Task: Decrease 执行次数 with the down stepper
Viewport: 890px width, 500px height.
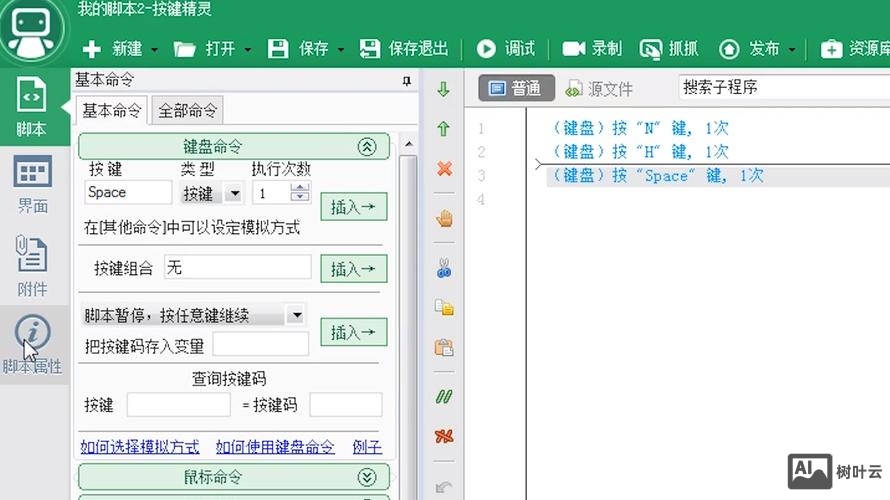Action: [300, 198]
